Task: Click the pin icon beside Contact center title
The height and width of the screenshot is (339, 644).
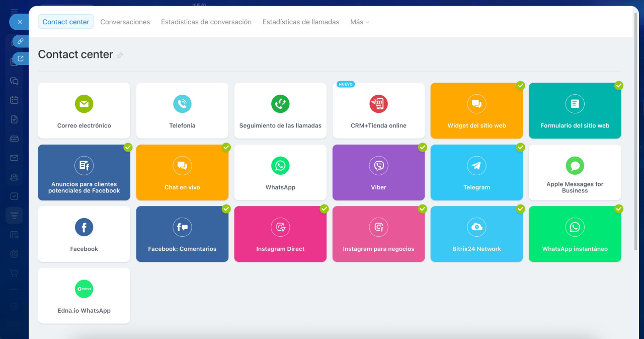Action: (120, 55)
